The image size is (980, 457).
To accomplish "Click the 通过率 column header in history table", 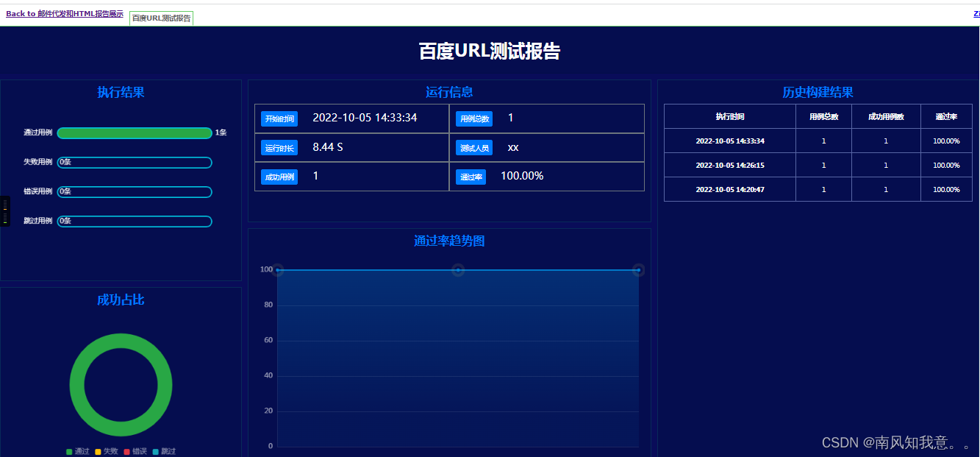I will [946, 116].
